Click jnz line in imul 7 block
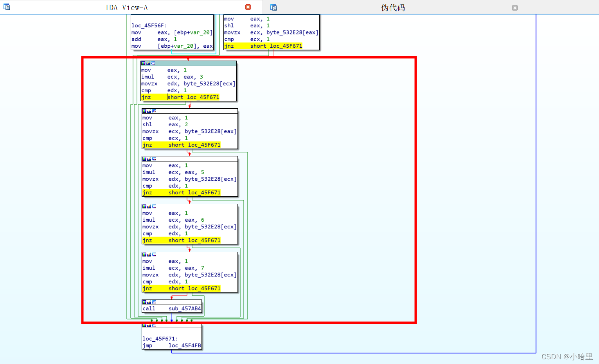The image size is (599, 364). point(182,288)
